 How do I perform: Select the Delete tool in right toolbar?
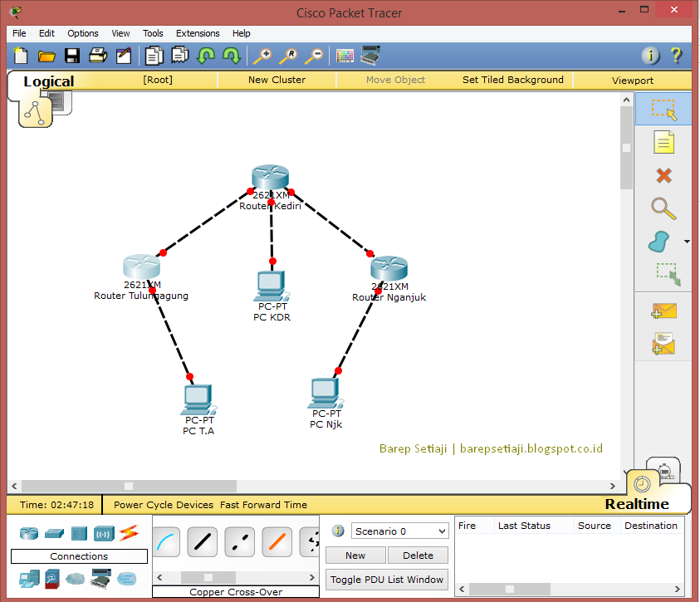[663, 175]
